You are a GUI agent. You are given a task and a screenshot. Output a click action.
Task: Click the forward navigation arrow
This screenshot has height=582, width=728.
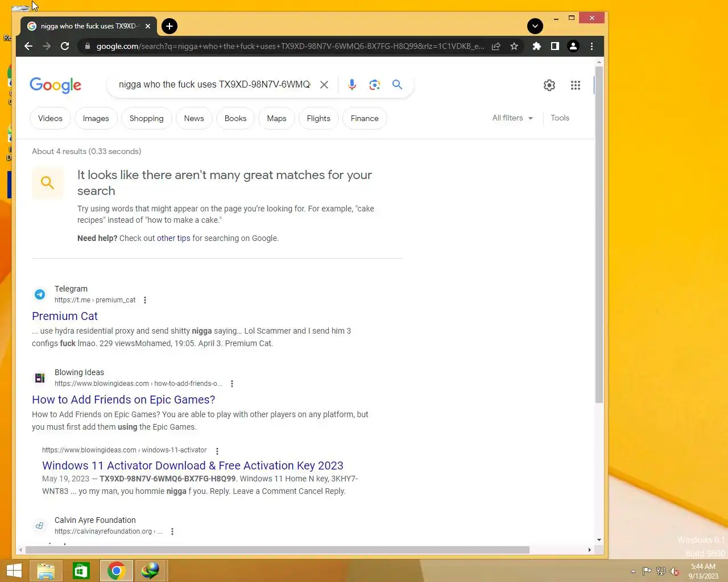[47, 46]
